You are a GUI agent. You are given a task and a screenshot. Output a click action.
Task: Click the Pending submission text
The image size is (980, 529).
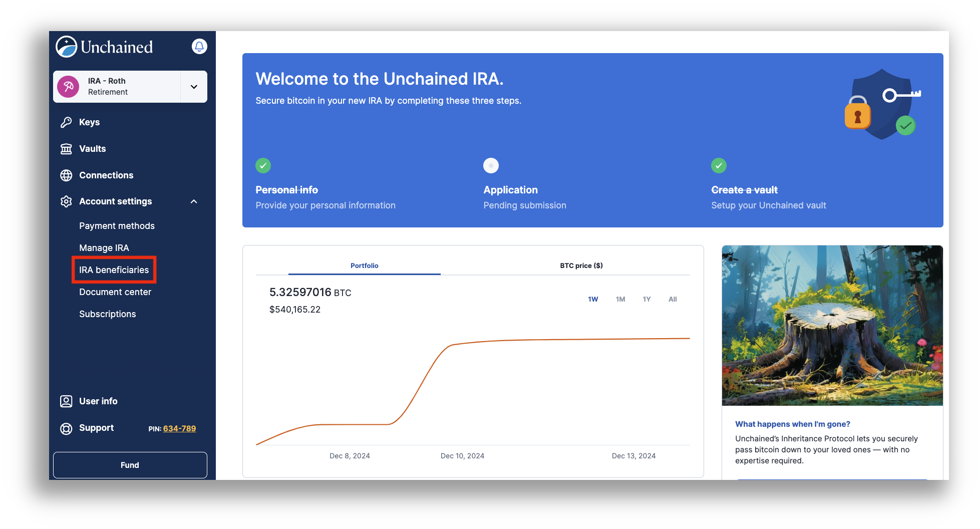tap(525, 205)
